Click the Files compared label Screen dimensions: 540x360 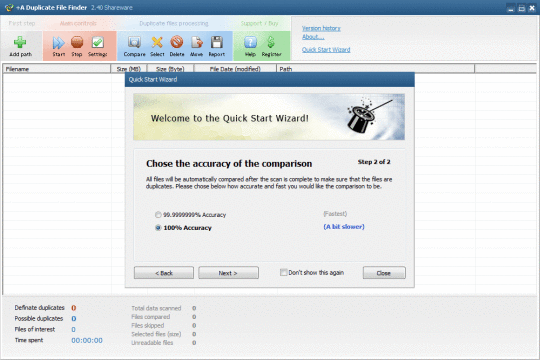click(x=150, y=317)
